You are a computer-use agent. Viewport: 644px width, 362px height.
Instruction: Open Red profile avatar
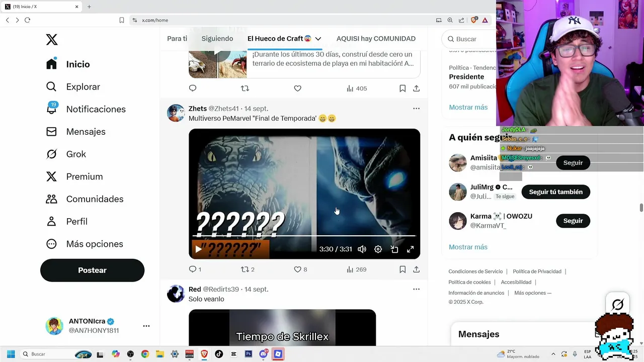pyautogui.click(x=176, y=294)
